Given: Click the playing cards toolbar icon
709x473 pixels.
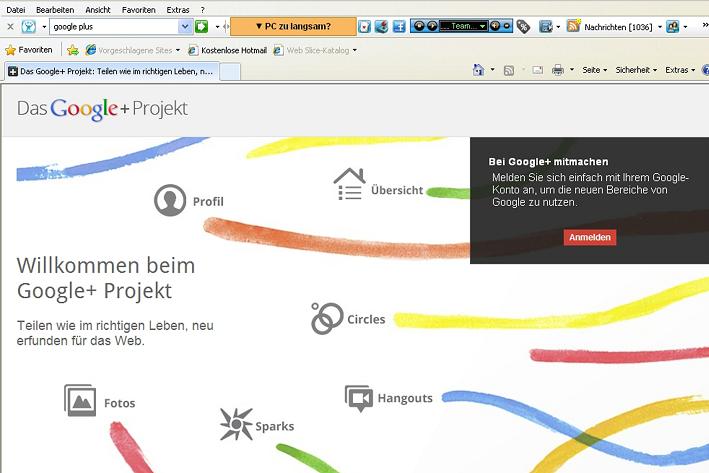Looking at the screenshot, I should coord(364,27).
